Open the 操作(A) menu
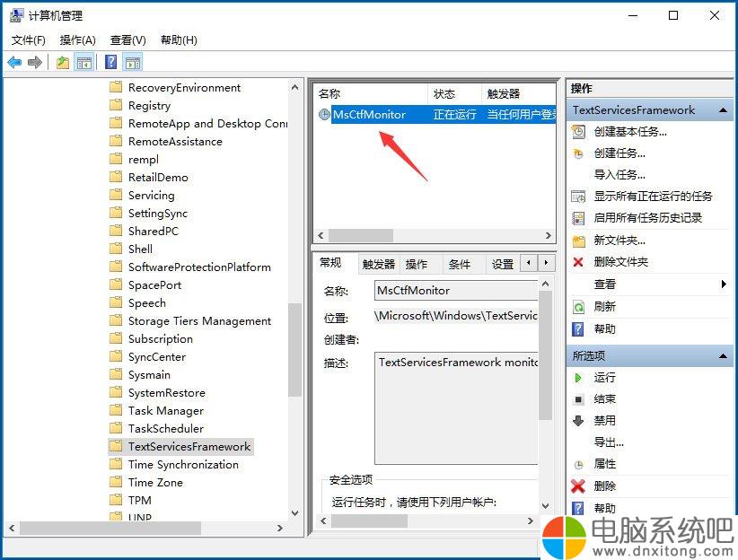This screenshot has height=560, width=738. coord(77,40)
